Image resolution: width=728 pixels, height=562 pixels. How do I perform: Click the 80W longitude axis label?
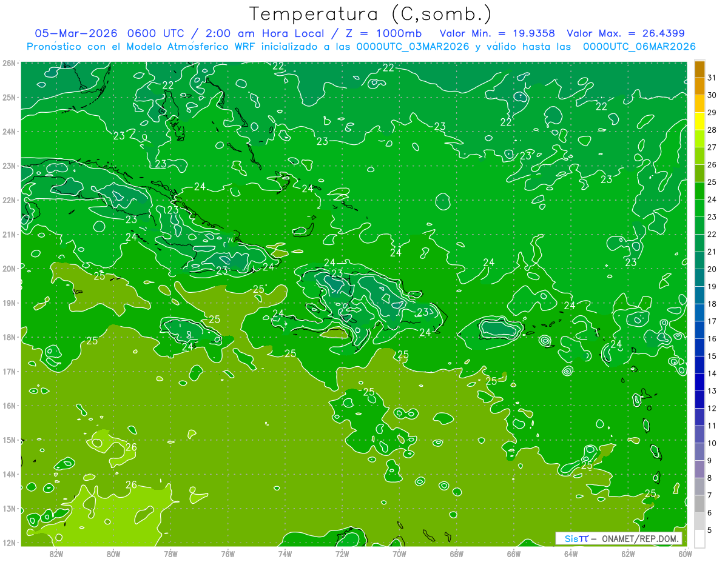113,554
